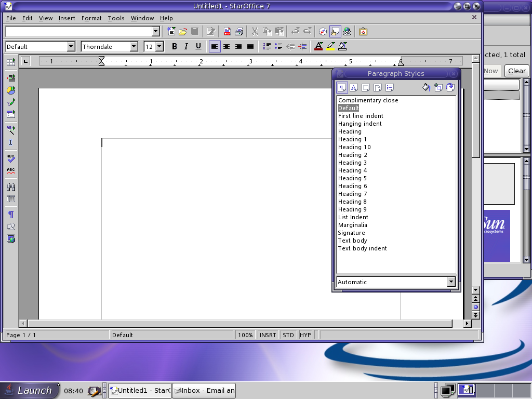
Task: Open the Insert menu
Action: tap(66, 18)
